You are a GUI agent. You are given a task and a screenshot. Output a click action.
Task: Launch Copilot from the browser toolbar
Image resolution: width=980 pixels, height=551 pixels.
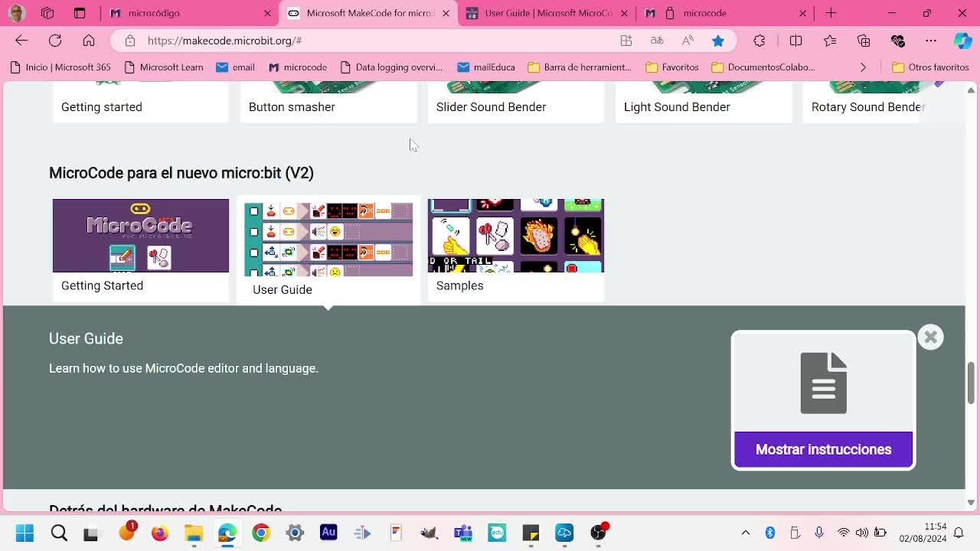click(x=963, y=41)
